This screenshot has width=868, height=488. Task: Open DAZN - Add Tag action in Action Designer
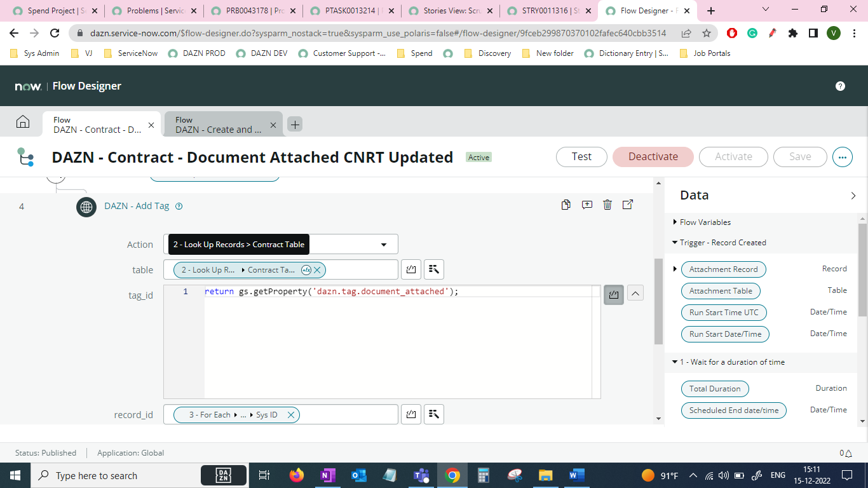628,205
